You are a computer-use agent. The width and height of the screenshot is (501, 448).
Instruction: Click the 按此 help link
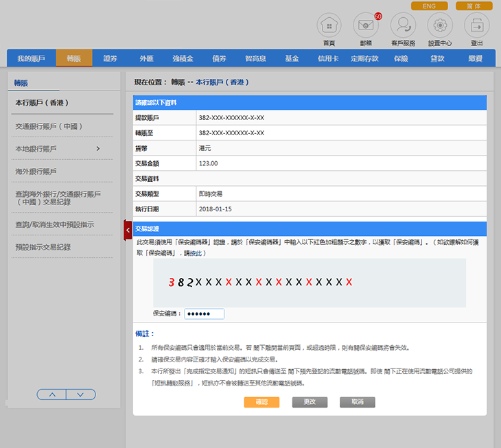(x=196, y=253)
